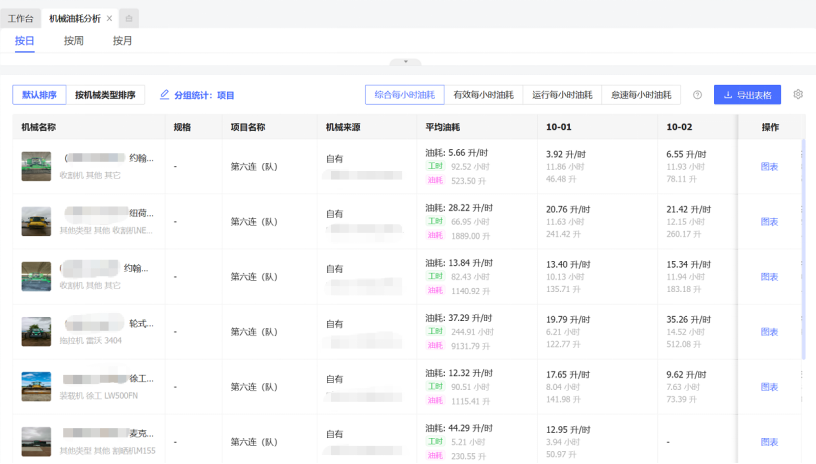Click the 导出表格 export button
816x464 pixels.
coord(747,95)
